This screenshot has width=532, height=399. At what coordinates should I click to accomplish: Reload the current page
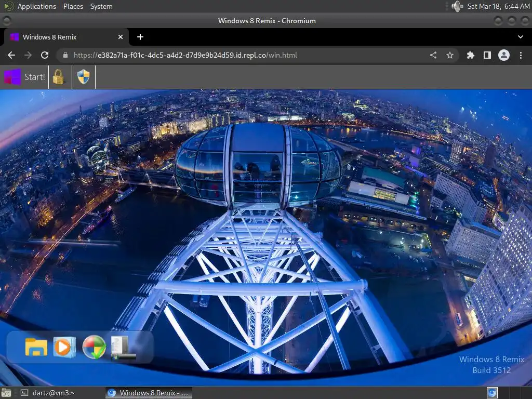tap(45, 55)
